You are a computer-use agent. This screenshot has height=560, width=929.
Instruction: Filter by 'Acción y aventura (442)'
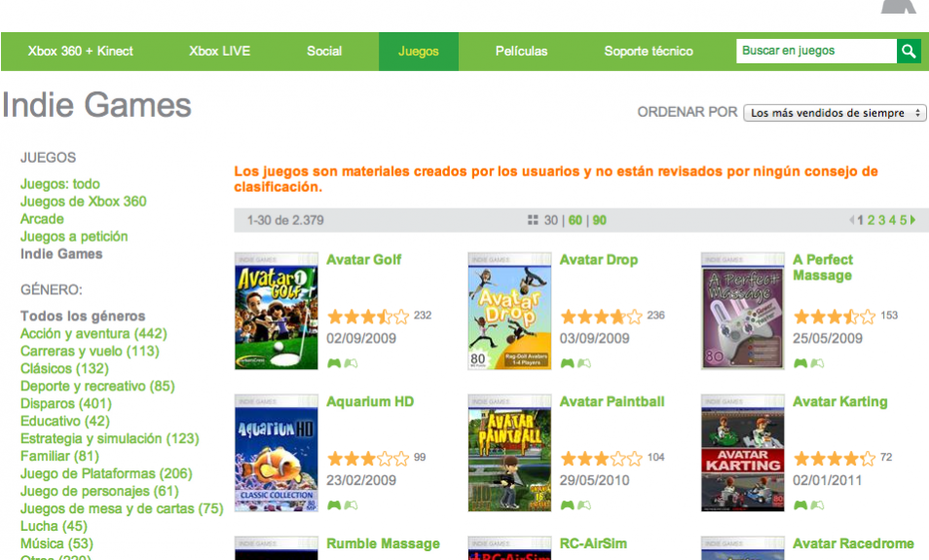[x=93, y=334]
